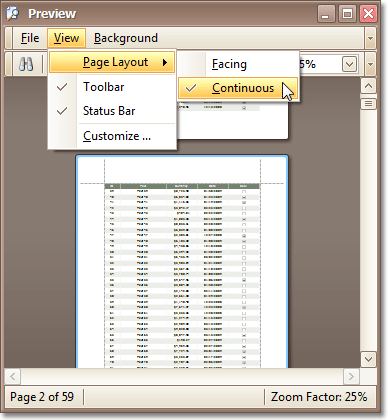Click the 'Zoom Factor: 25%' status text
Image resolution: width=388 pixels, height=420 pixels.
click(319, 397)
